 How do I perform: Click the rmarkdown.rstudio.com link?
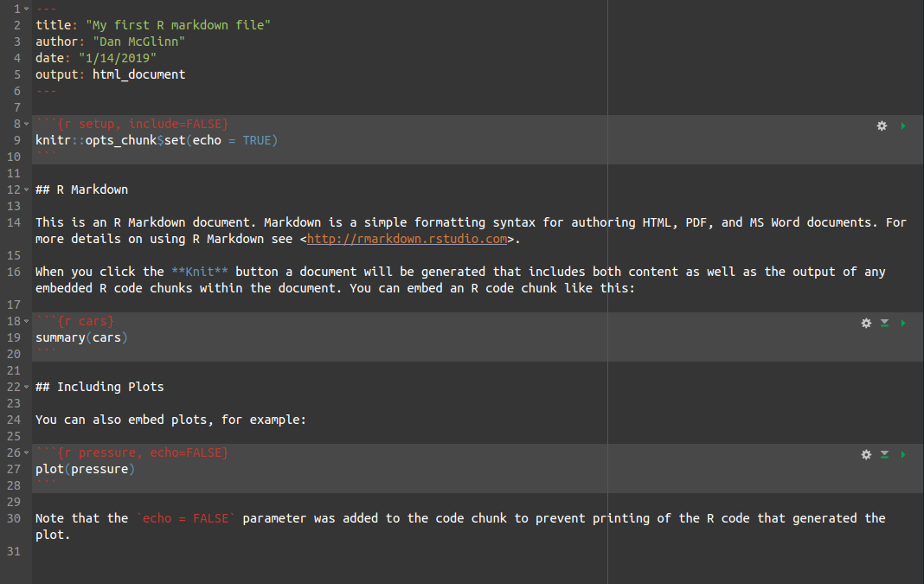(407, 239)
